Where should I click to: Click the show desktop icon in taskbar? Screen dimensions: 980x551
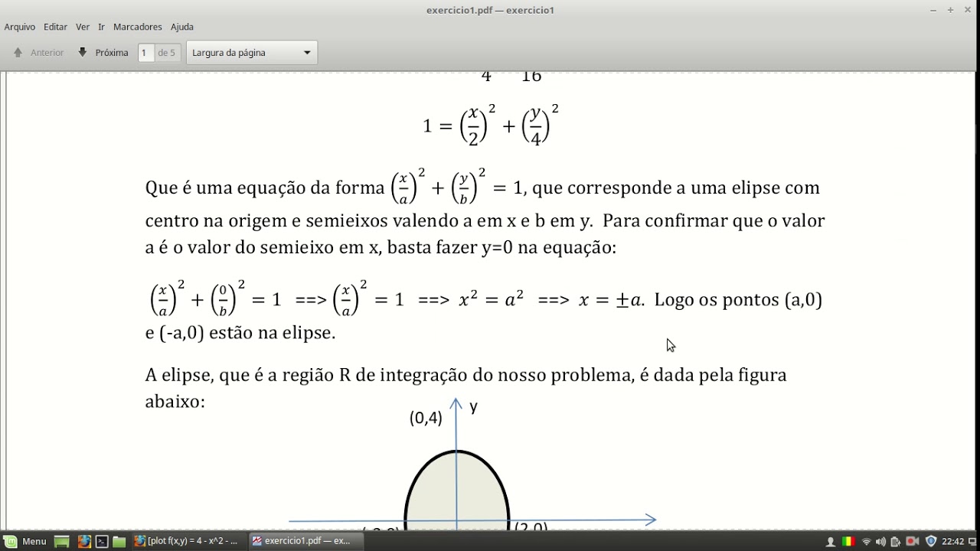pos(62,542)
